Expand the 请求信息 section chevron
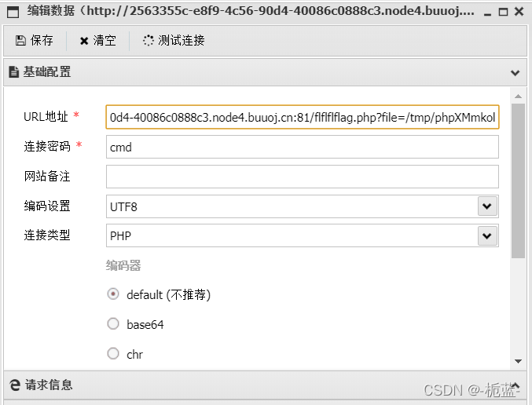Image resolution: width=532 pixels, height=405 pixels. click(515, 385)
